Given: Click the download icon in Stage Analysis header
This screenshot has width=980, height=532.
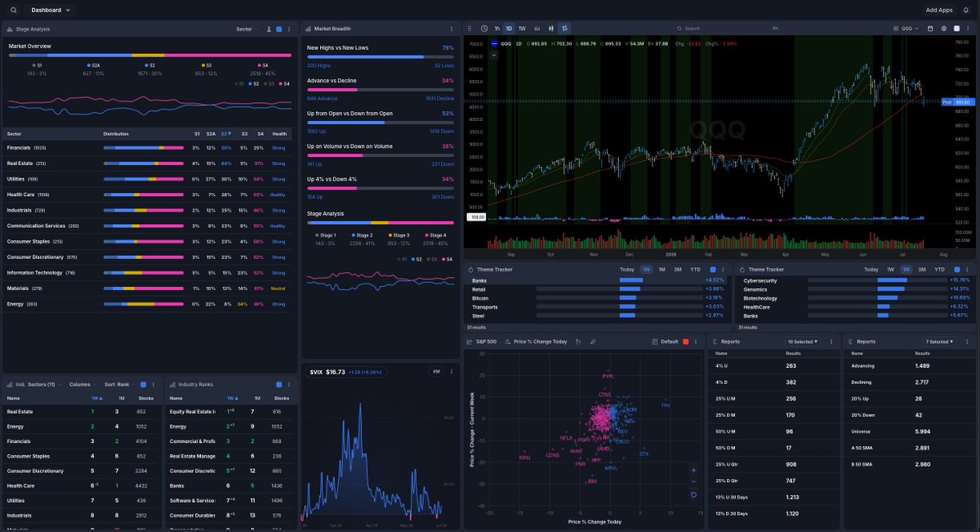Looking at the screenshot, I should [x=269, y=29].
